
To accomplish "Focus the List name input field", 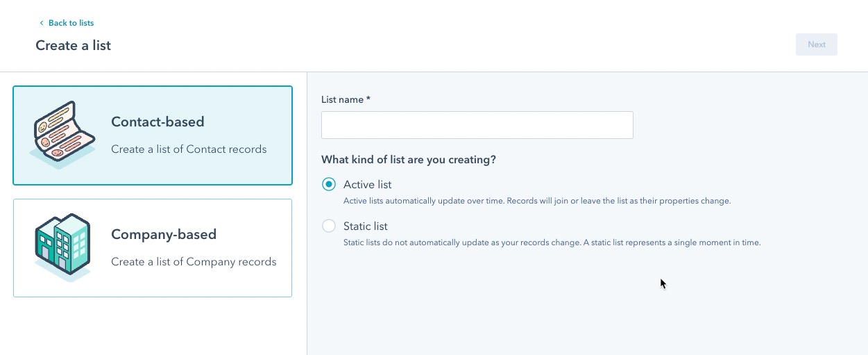I will pyautogui.click(x=477, y=125).
